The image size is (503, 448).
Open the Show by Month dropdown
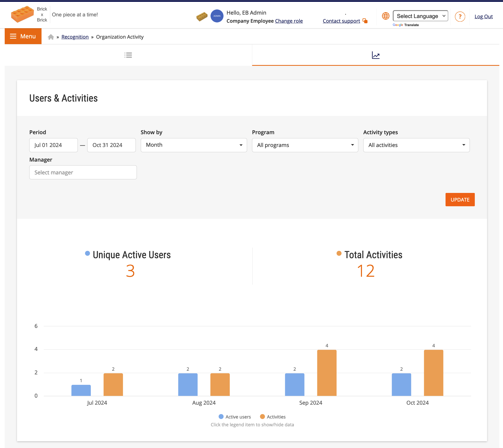point(194,145)
